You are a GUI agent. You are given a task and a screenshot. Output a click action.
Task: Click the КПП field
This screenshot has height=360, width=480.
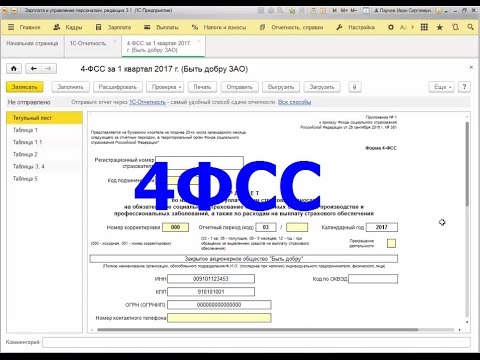coord(211,292)
